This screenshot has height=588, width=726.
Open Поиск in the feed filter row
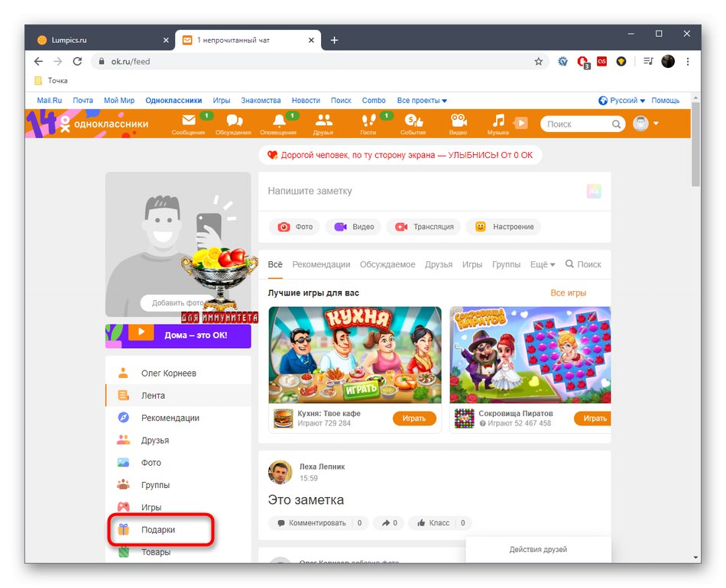(x=583, y=265)
